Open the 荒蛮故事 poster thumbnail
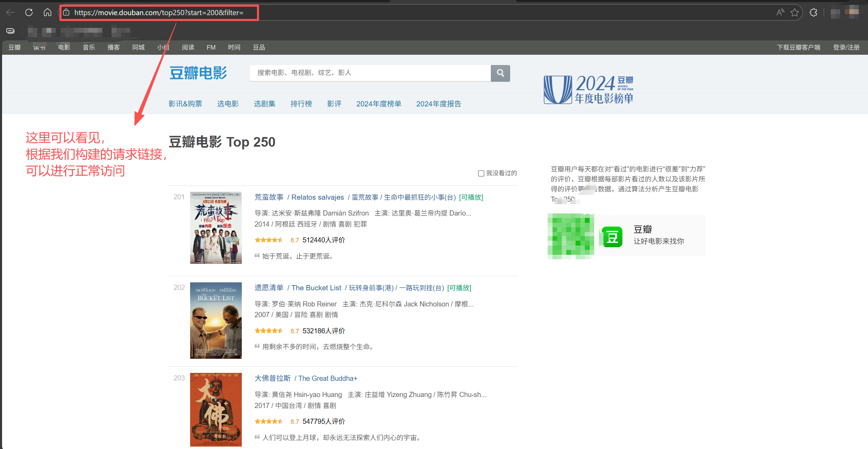The height and width of the screenshot is (449, 868). click(216, 228)
